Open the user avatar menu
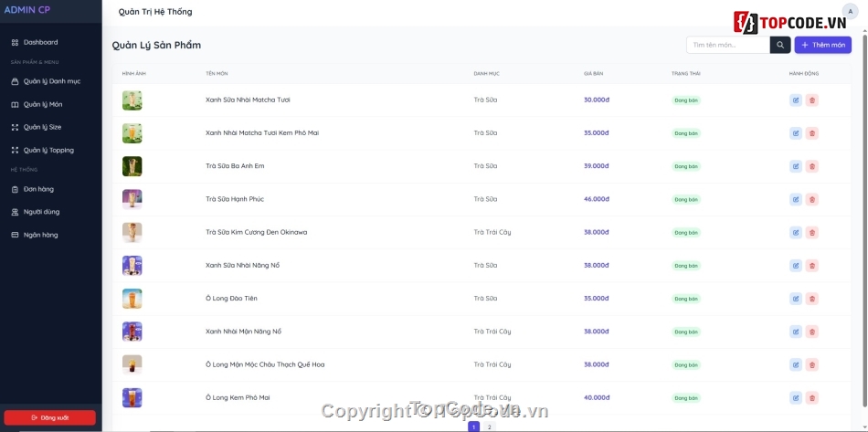Screen dimensions: 868x432 pos(850,12)
